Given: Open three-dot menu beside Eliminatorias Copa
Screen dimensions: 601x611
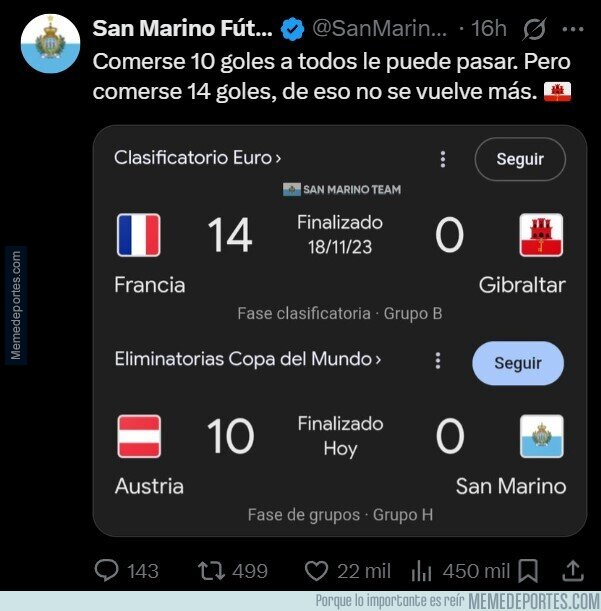Looking at the screenshot, I should [x=437, y=360].
